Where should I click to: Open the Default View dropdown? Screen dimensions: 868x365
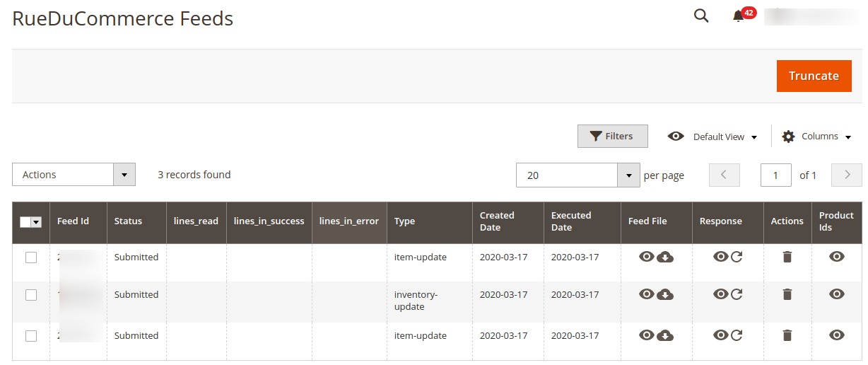(x=712, y=137)
